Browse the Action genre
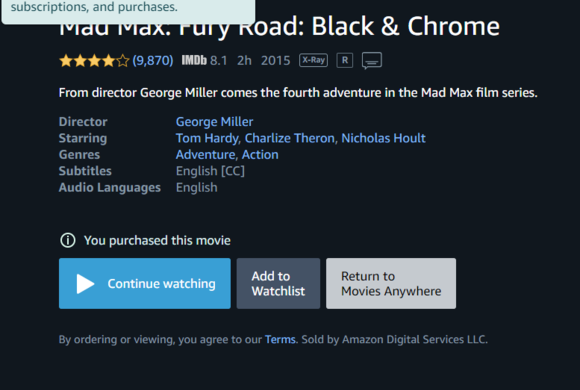580x390 pixels. coord(260,155)
